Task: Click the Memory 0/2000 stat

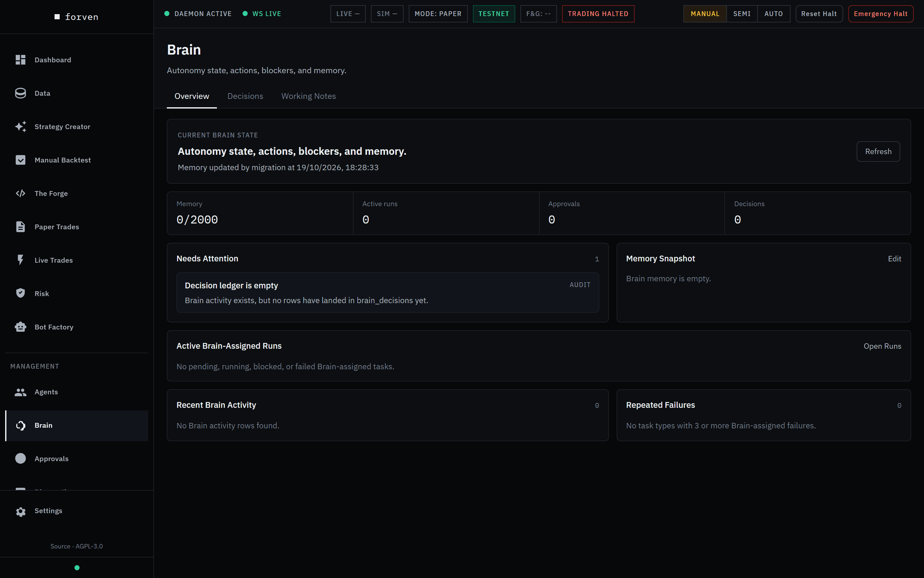Action: coord(260,213)
